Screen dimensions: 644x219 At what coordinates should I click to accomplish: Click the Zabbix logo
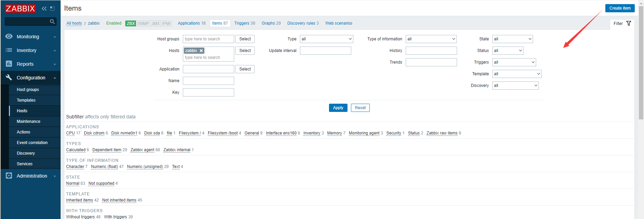point(20,8)
